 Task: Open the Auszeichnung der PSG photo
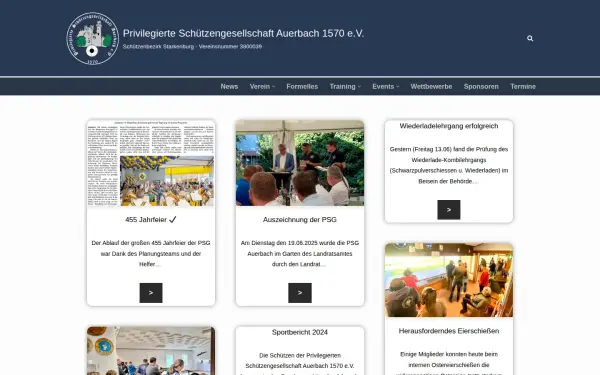[x=300, y=163]
